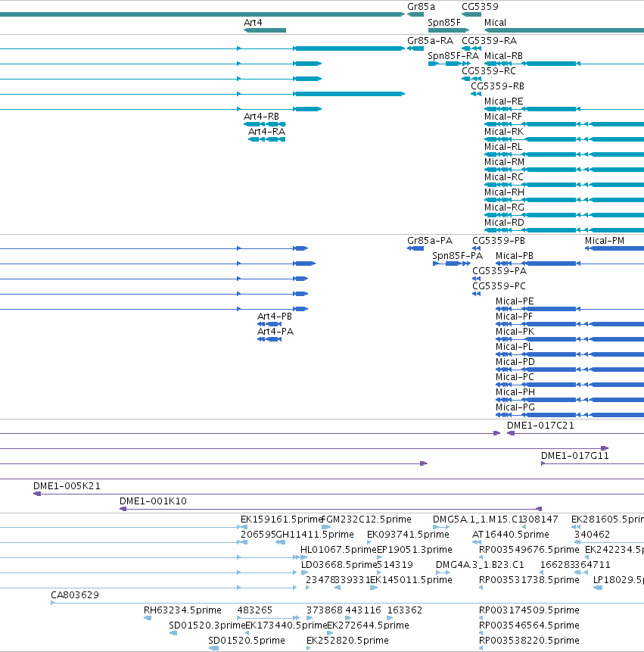Select transcript CG5359-RB

click(x=497, y=86)
